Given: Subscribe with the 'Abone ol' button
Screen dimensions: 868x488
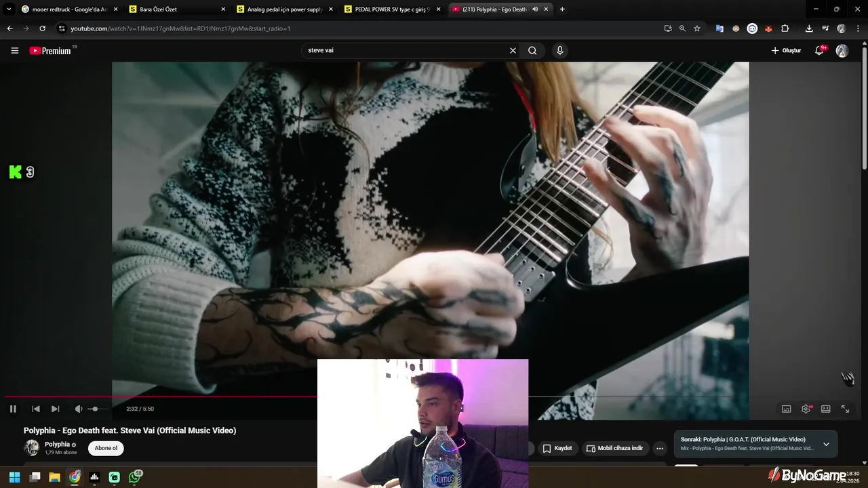Looking at the screenshot, I should click(106, 448).
